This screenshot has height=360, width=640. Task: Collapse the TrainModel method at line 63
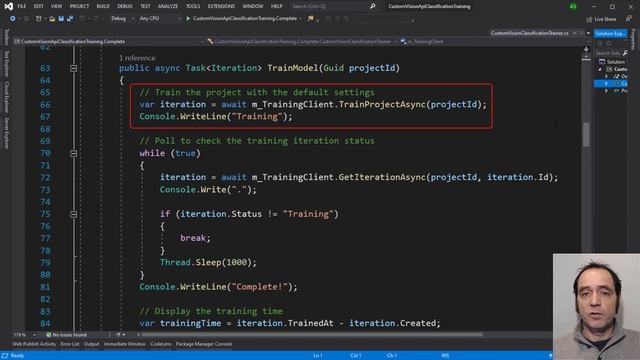point(73,68)
